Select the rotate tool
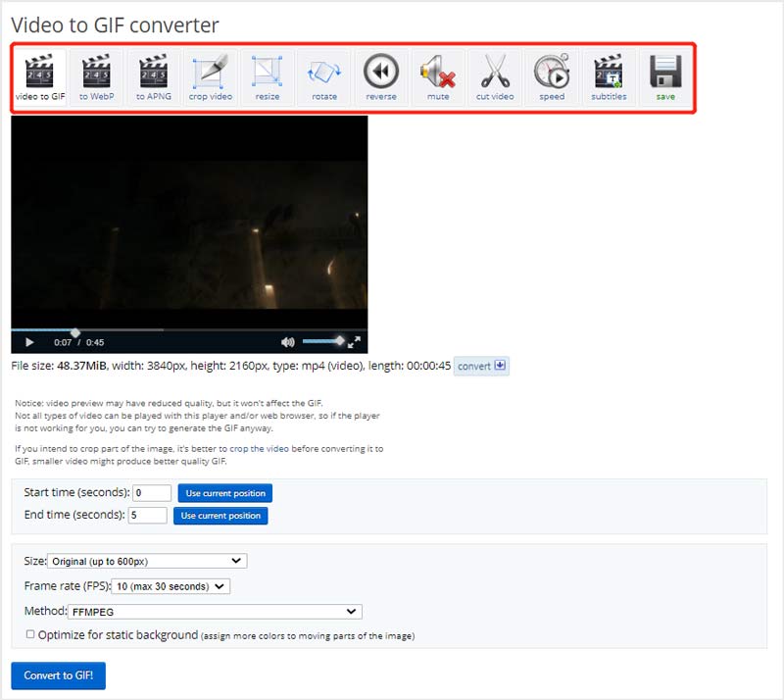Screen dimensions: 784x700 click(323, 76)
